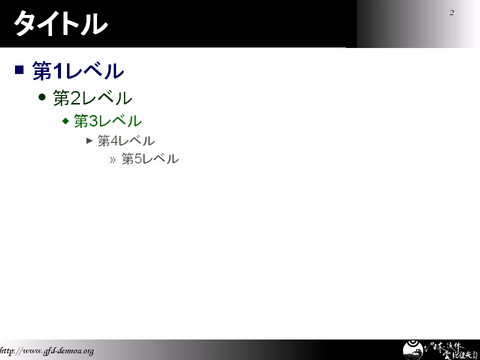Select the タイトル slide title
Screen dimensions: 480x360
pyautogui.click(x=60, y=23)
